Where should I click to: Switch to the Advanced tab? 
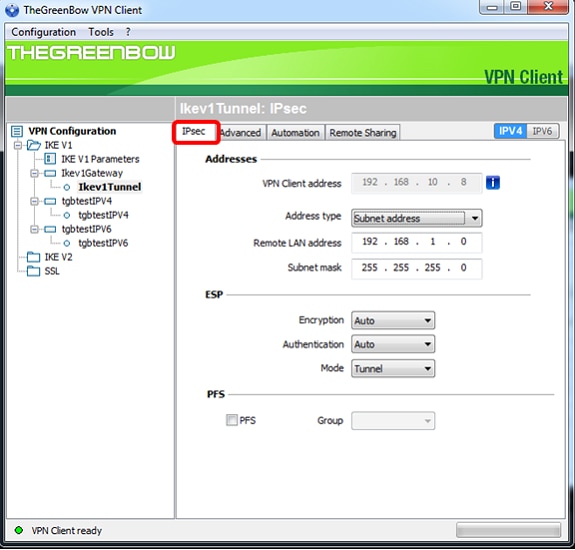[240, 133]
